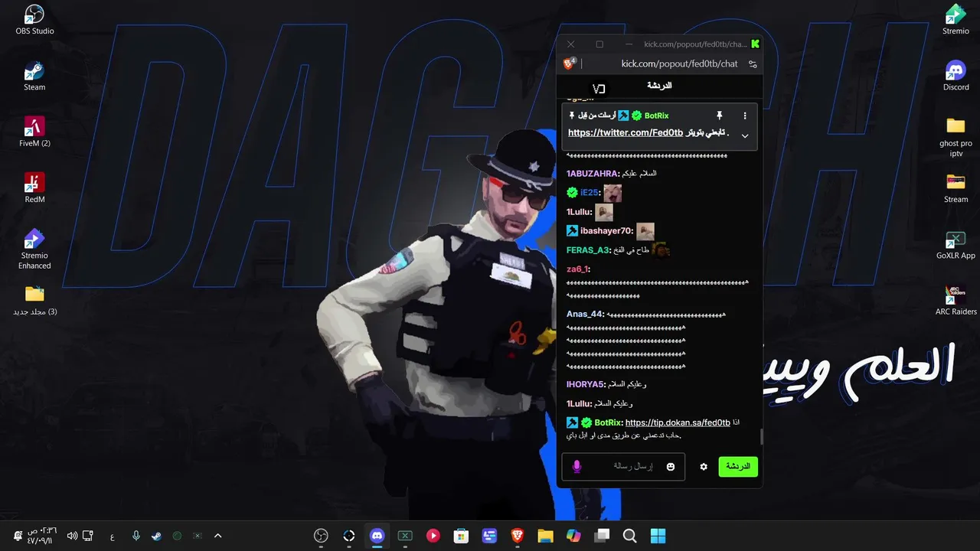Viewport: 980px width, 551px height.
Task: Click the chat collapse icon in chat header
Action: click(599, 89)
